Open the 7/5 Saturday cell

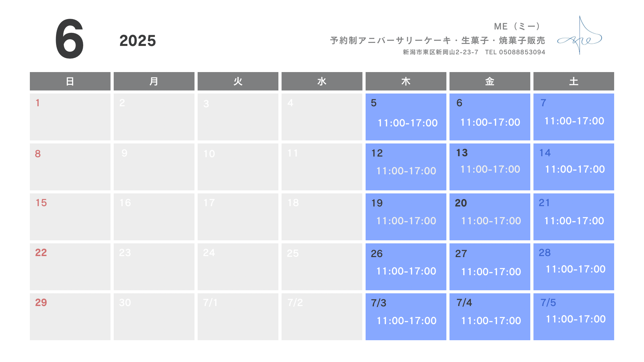tap(574, 317)
